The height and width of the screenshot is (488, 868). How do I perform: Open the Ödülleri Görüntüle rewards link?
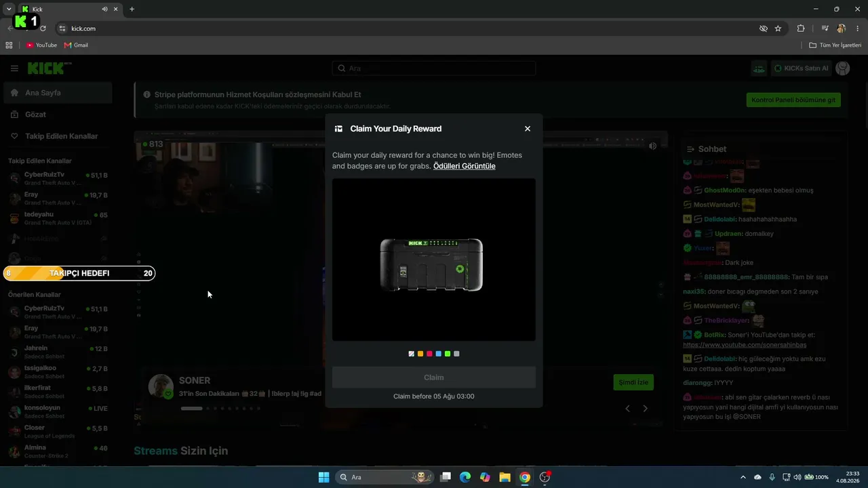pyautogui.click(x=465, y=166)
